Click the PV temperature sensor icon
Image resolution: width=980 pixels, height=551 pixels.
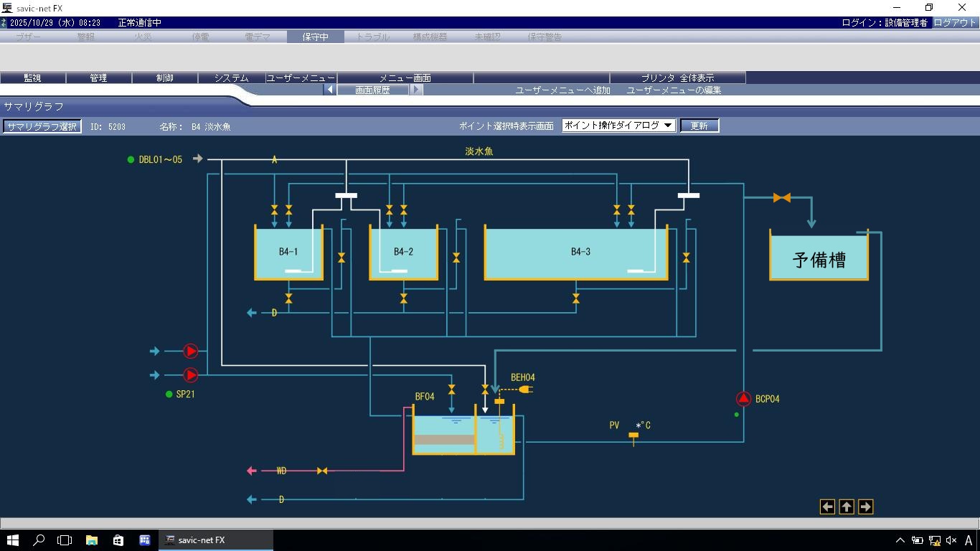pyautogui.click(x=633, y=437)
